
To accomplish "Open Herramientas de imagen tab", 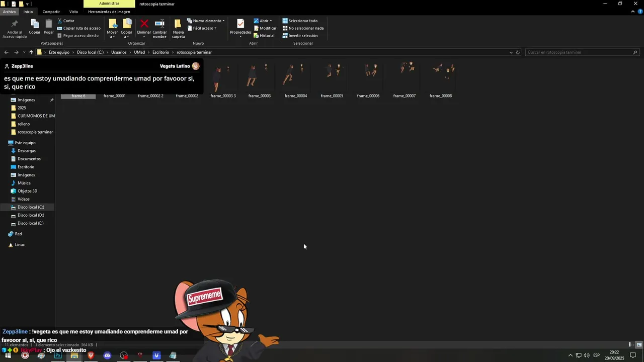I will pos(109,12).
